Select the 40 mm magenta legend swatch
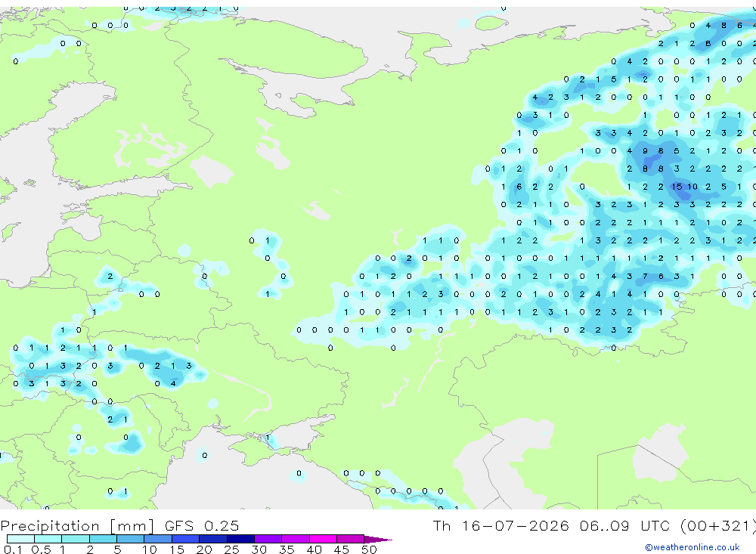This screenshot has width=756, height=554. pyautogui.click(x=323, y=539)
